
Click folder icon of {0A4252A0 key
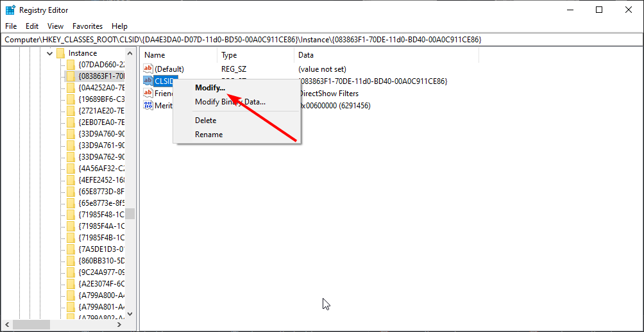[x=71, y=87]
